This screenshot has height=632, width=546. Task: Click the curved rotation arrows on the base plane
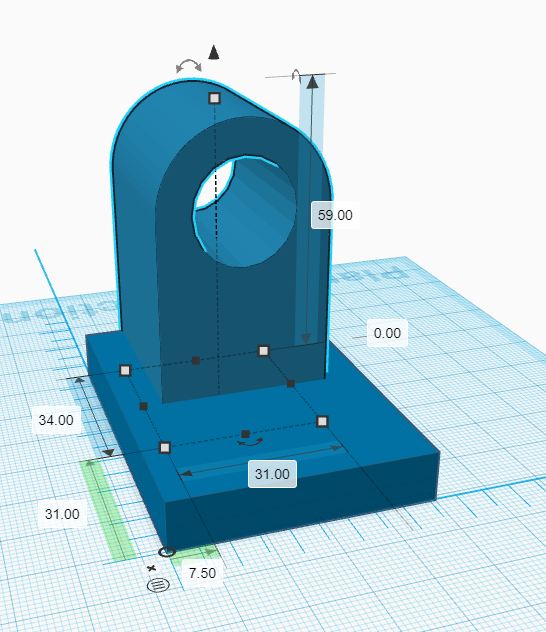250,442
